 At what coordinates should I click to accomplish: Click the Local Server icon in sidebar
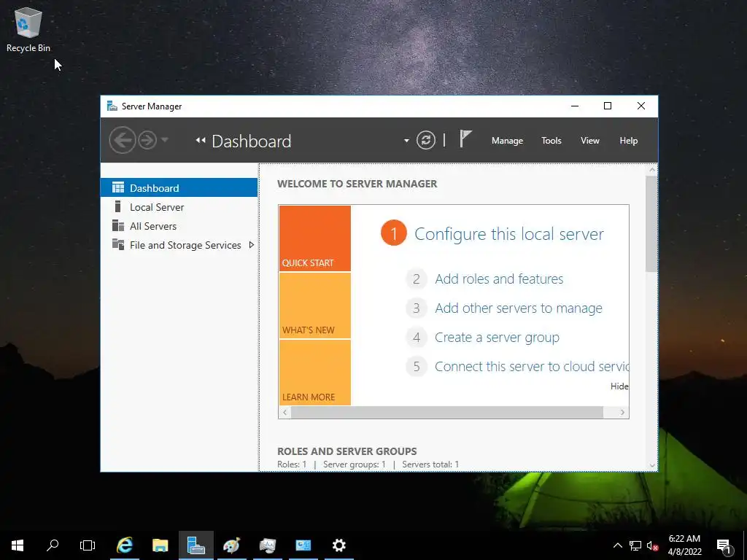pyautogui.click(x=117, y=206)
